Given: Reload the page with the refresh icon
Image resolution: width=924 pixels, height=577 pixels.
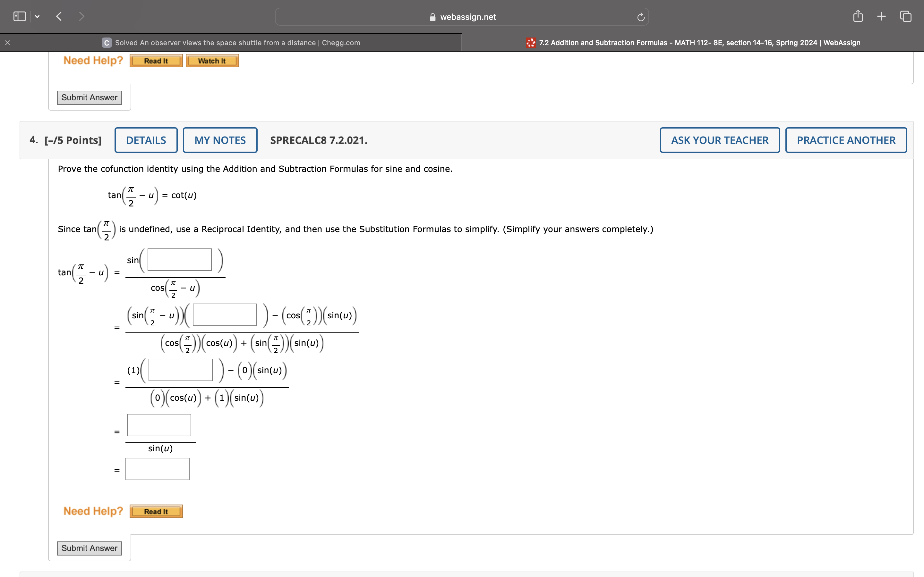Looking at the screenshot, I should [x=641, y=17].
